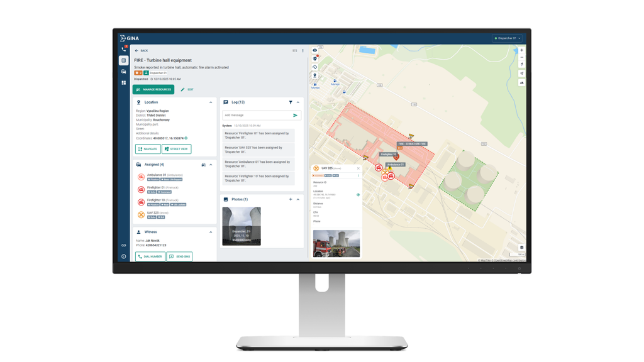The height and width of the screenshot is (362, 644).
Task: Open STREET VIEW
Action: (x=177, y=149)
